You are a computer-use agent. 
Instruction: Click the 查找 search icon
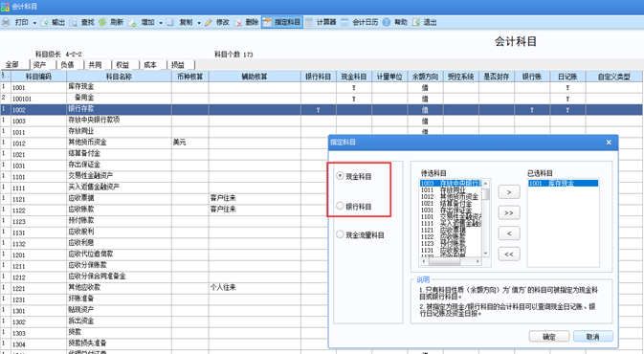pyautogui.click(x=74, y=22)
